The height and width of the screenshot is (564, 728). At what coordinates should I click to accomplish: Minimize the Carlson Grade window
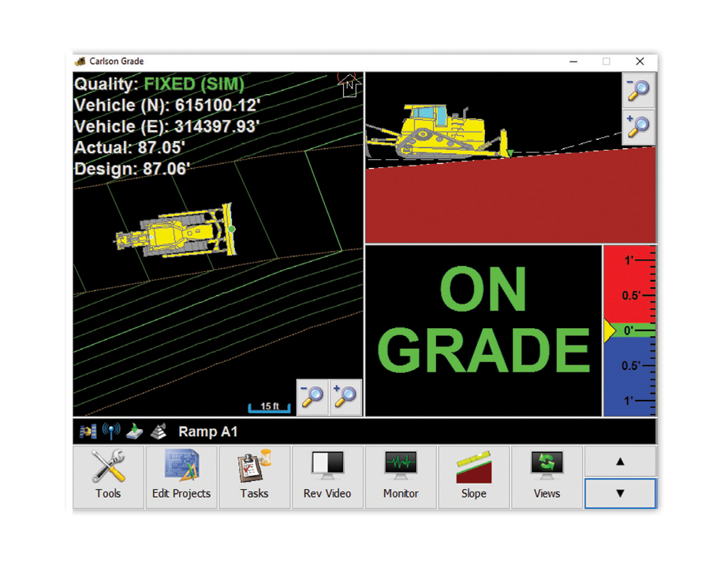573,62
